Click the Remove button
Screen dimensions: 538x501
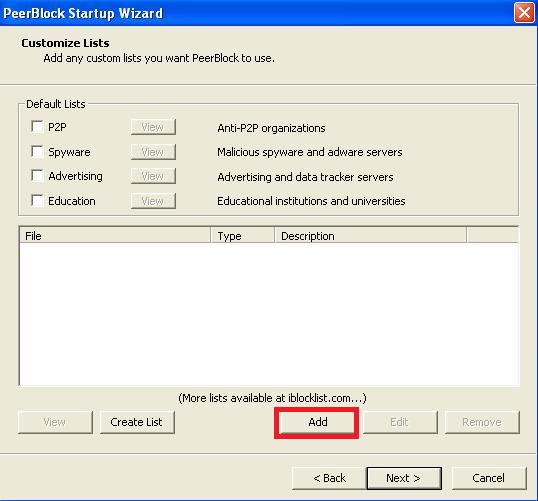(x=482, y=422)
